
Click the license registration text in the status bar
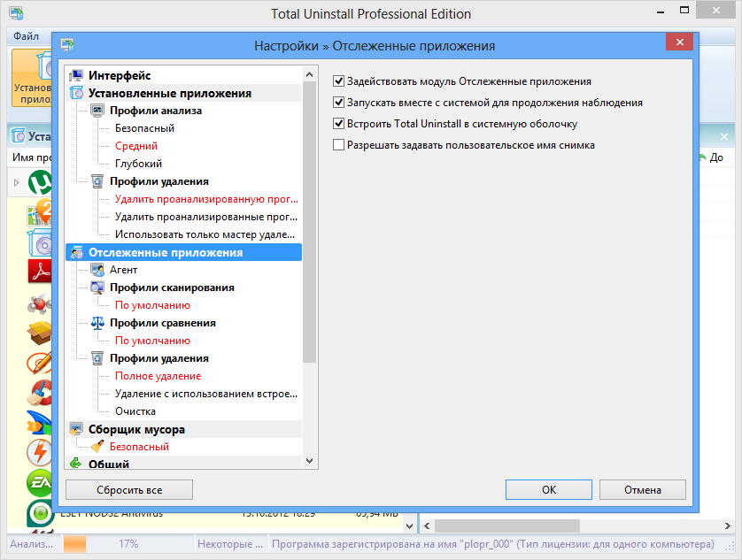(492, 544)
